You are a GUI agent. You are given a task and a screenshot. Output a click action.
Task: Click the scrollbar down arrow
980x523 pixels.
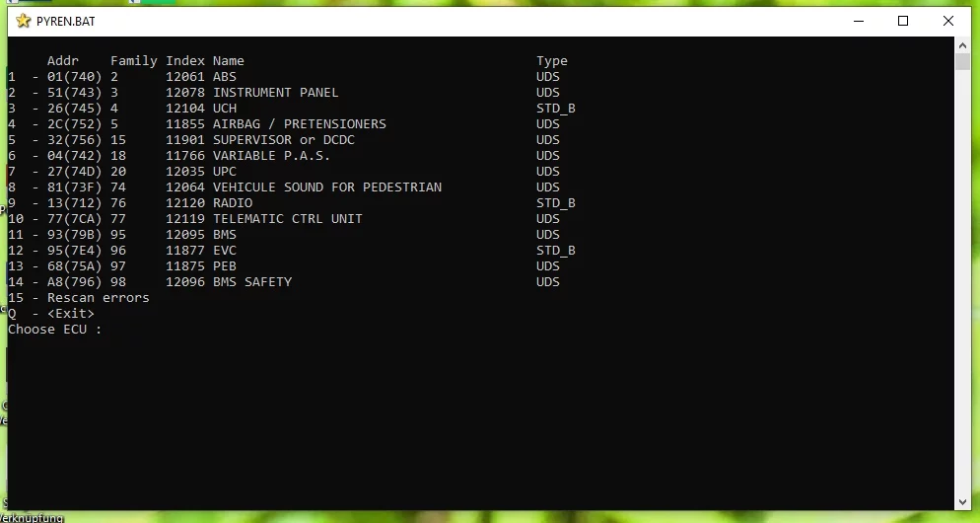pyautogui.click(x=963, y=502)
